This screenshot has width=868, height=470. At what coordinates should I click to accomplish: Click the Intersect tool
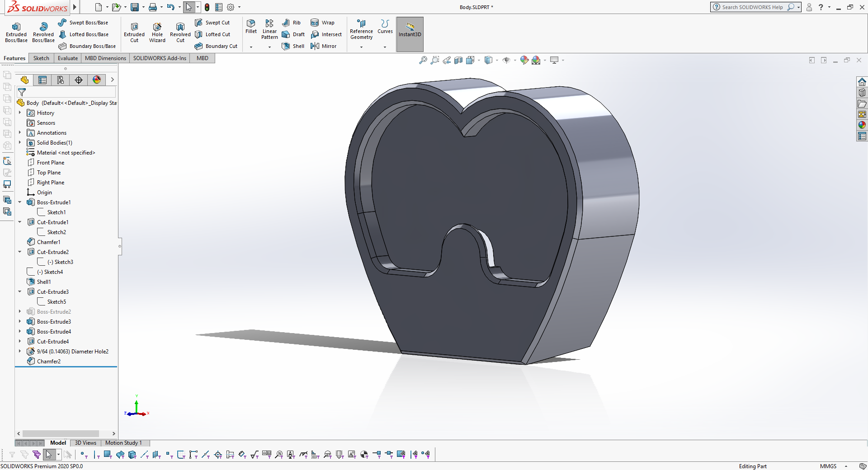click(326, 34)
